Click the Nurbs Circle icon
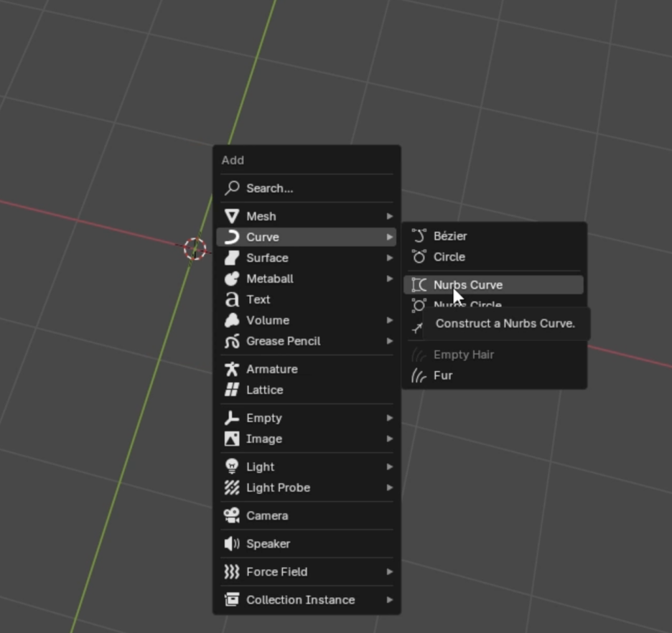Screen dimensions: 672x633 click(x=419, y=305)
